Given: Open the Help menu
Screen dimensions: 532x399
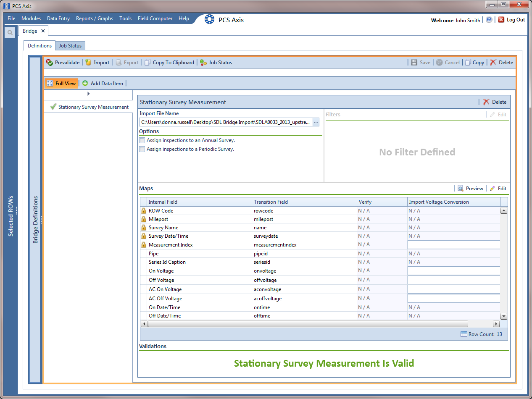Looking at the screenshot, I should pos(184,18).
